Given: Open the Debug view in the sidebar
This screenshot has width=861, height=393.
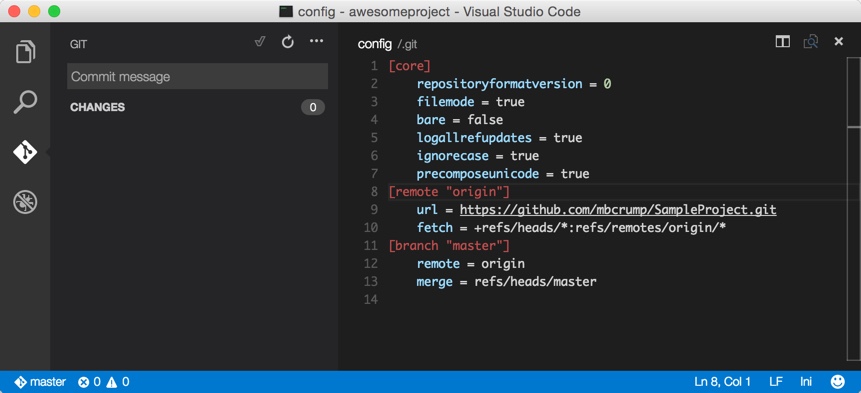Looking at the screenshot, I should tap(25, 202).
